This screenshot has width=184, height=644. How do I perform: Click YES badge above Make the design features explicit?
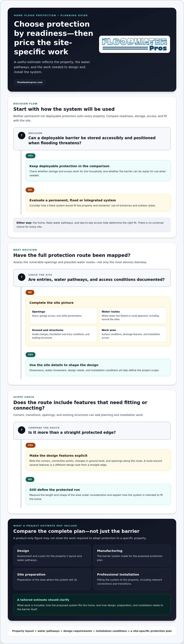(x=30, y=445)
